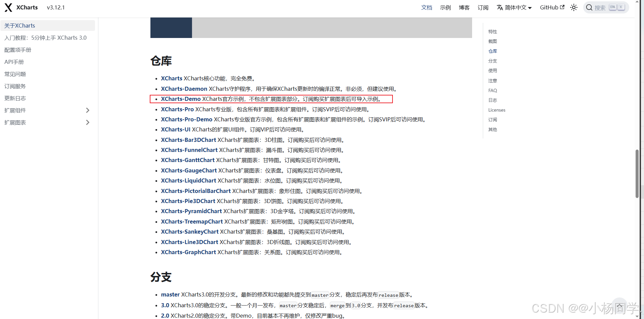Click the page vertical scrollbar thumb

click(637, 174)
